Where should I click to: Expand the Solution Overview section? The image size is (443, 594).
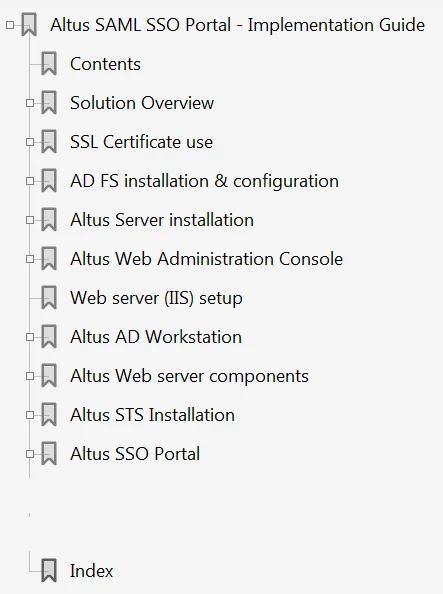(30, 103)
